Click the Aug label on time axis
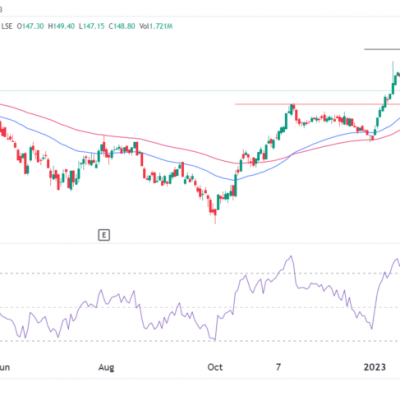This screenshot has height=400, width=400. [106, 367]
